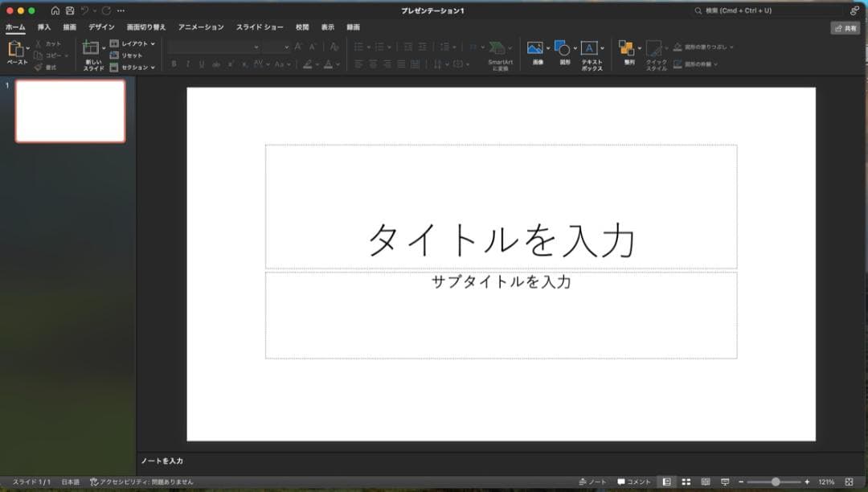Screen dimensions: 868x492
Task: Toggle italic formatting
Action: tap(187, 62)
